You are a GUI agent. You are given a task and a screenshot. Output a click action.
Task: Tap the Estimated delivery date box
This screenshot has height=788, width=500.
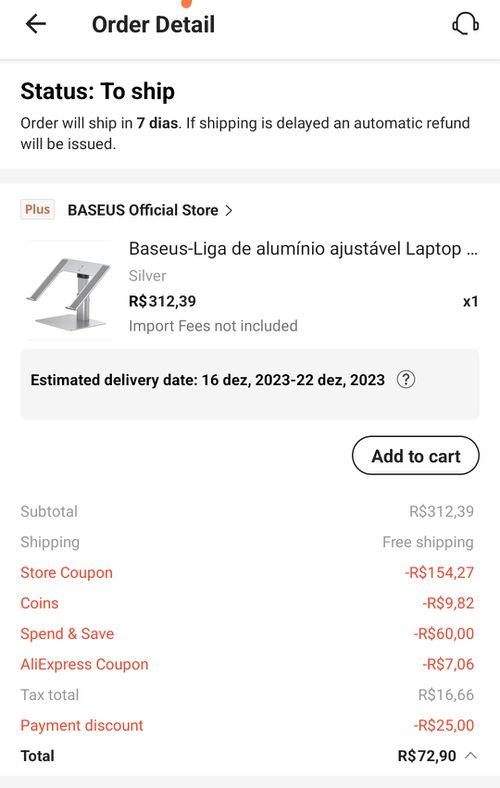click(250, 384)
